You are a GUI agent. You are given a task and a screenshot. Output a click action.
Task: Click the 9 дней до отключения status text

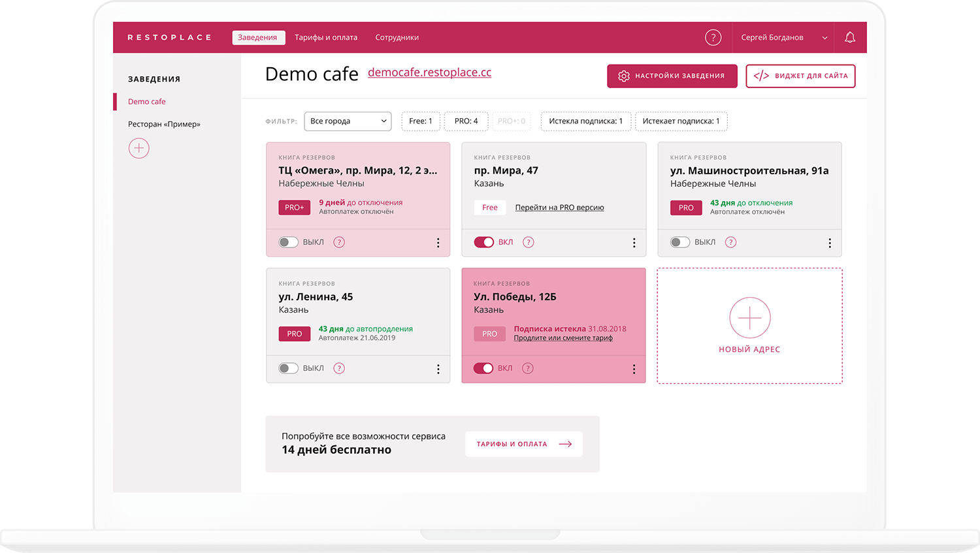[361, 202]
